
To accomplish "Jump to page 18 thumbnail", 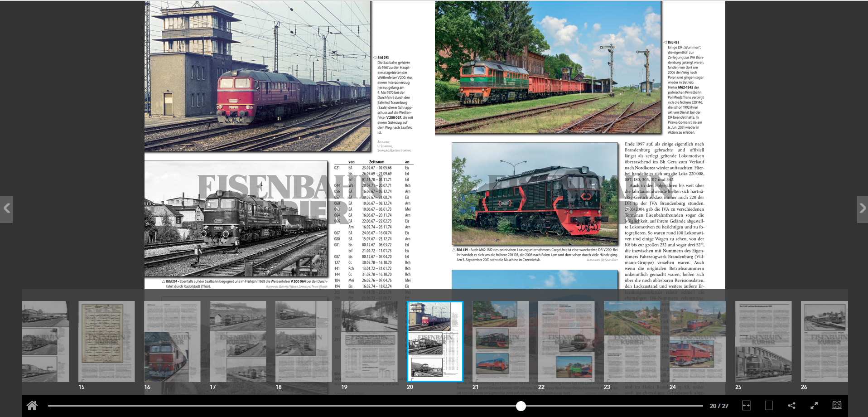I will [x=304, y=341].
